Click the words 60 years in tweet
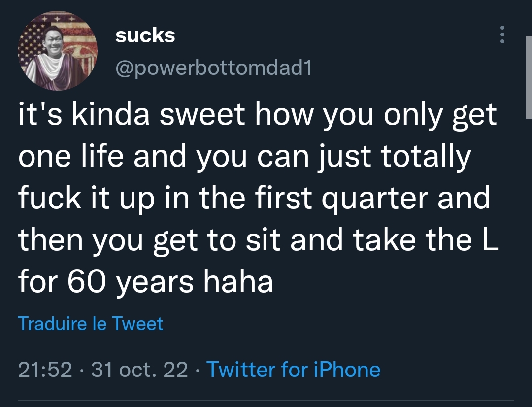This screenshot has height=407, width=532. click(x=130, y=282)
